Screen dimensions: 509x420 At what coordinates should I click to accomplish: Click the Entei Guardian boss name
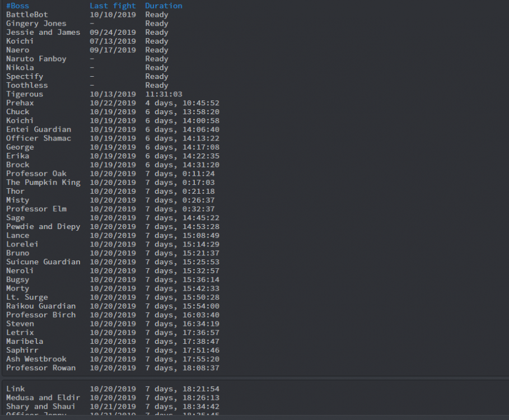point(39,129)
